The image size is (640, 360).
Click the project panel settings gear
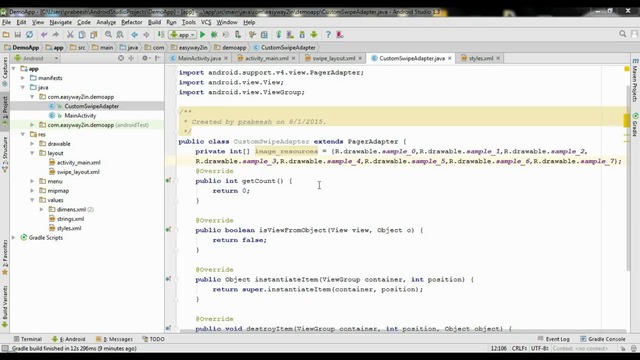(x=145, y=58)
